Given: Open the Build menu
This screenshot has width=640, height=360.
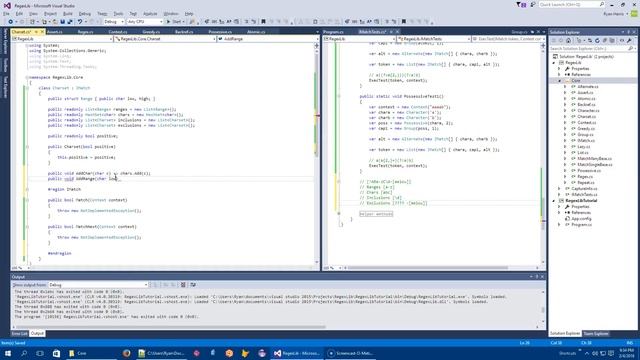Looking at the screenshot, I should click(68, 13).
